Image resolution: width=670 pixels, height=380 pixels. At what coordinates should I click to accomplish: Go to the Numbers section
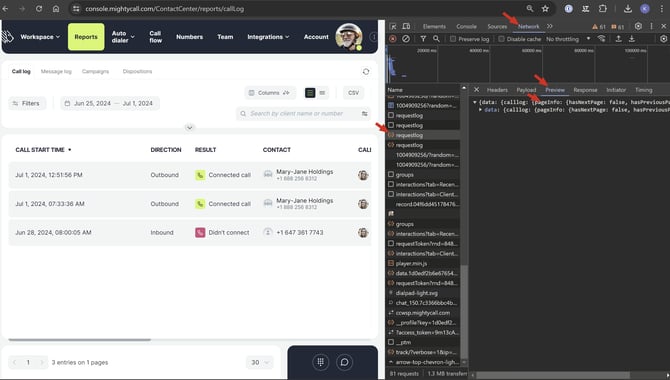189,37
